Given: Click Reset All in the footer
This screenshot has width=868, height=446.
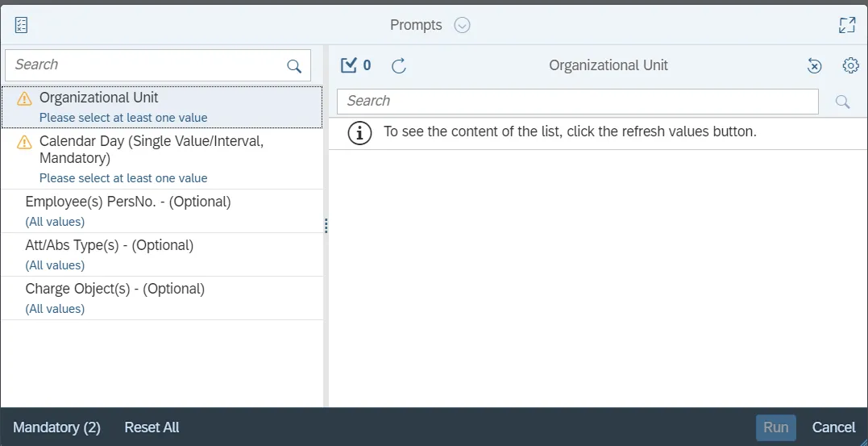Looking at the screenshot, I should pos(152,427).
